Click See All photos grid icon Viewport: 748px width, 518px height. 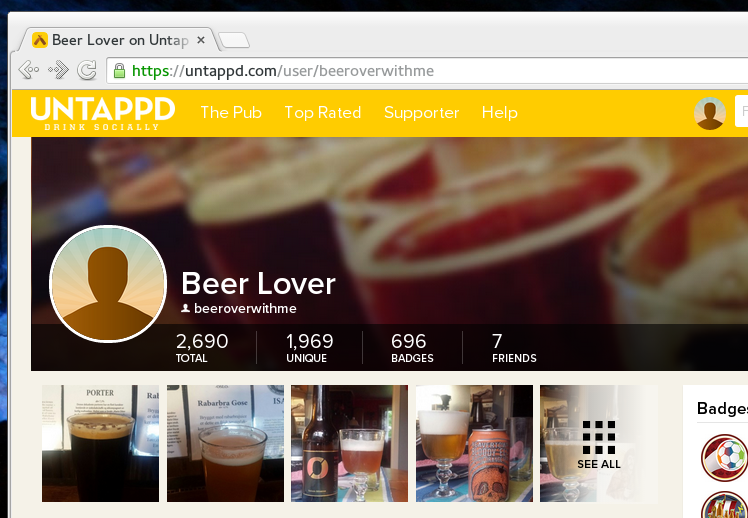pos(599,444)
